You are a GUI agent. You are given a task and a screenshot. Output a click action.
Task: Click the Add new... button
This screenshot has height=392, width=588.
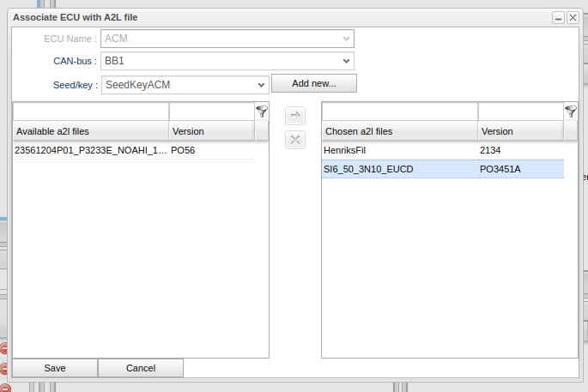click(313, 83)
